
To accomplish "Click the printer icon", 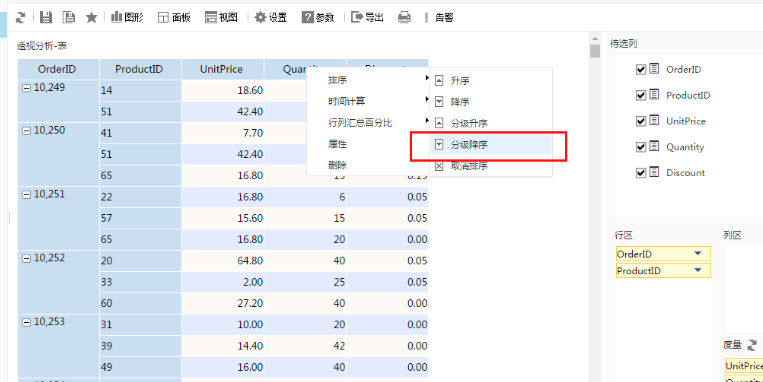I will 404,18.
